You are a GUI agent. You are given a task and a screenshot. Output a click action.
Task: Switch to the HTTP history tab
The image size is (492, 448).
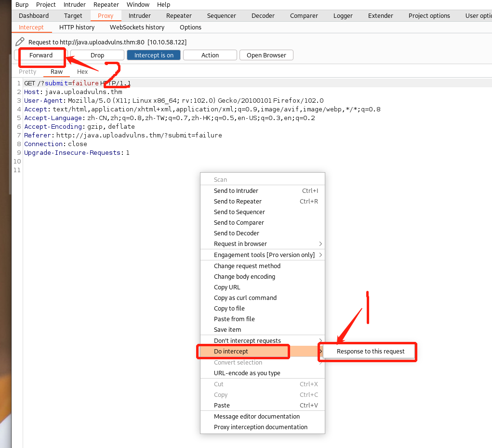tap(77, 27)
